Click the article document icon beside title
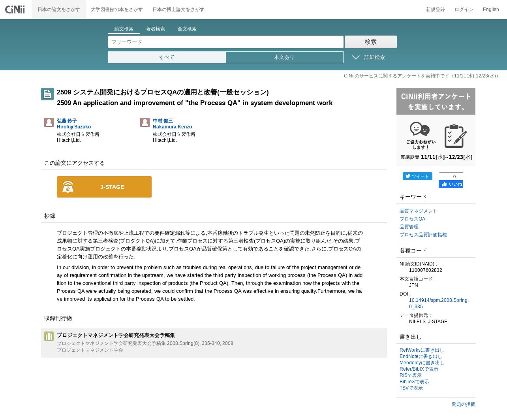 47,94
